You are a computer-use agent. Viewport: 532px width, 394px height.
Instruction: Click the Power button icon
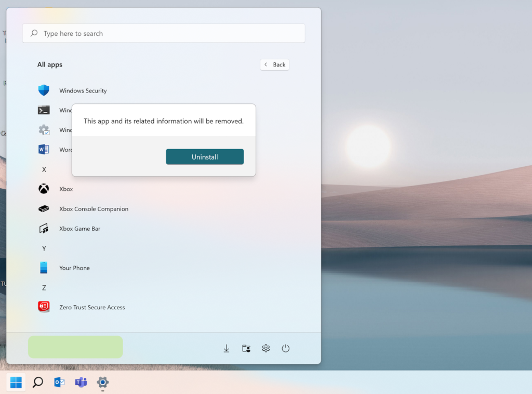(285, 348)
